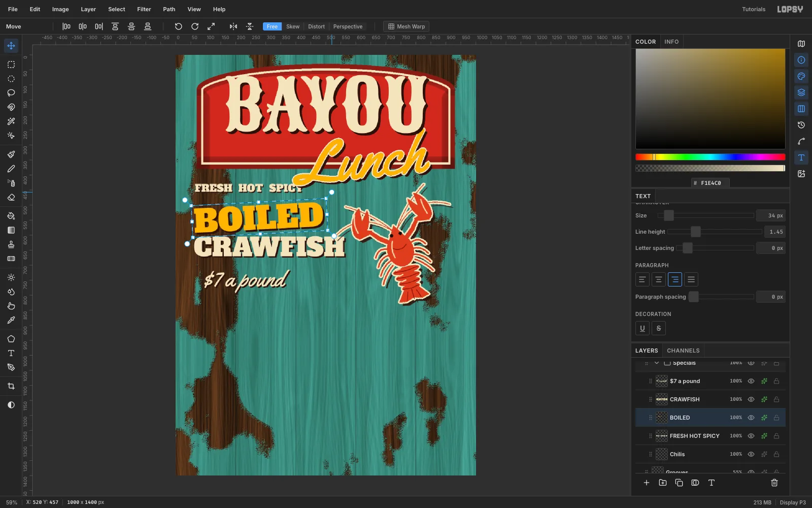Select the Paint Bucket tool
The width and height of the screenshot is (812, 508).
[x=11, y=216]
